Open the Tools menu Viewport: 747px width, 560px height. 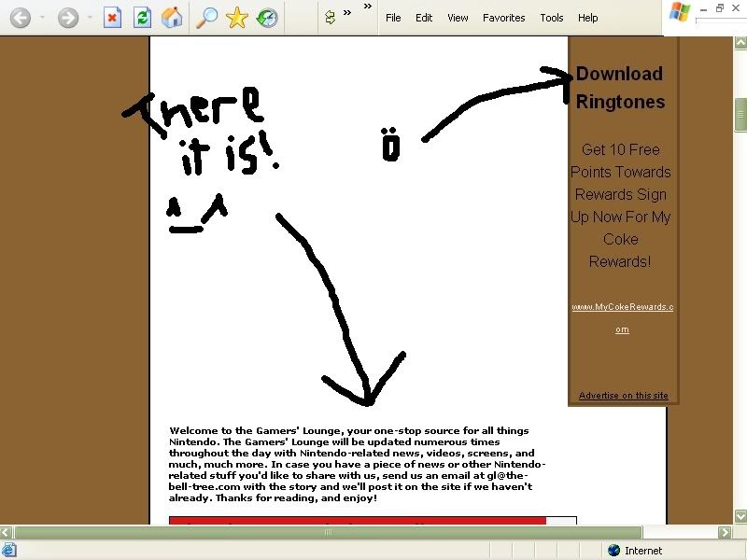tap(552, 18)
